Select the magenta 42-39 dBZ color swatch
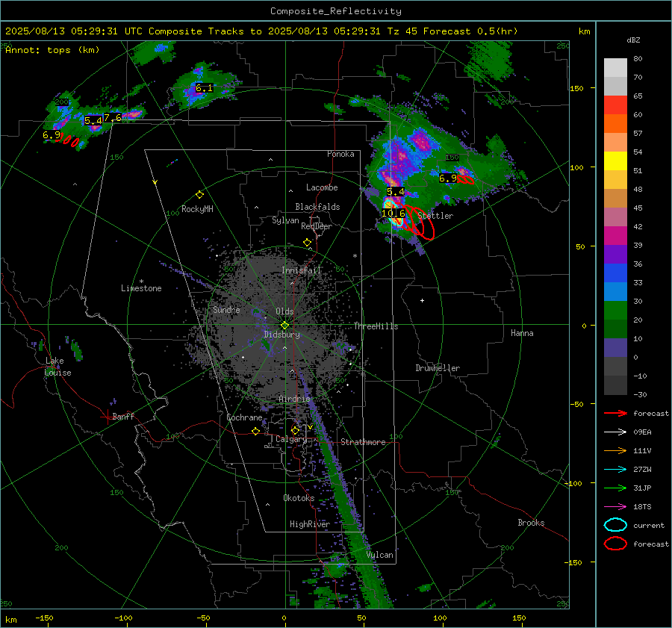This screenshot has width=672, height=628. tap(615, 236)
